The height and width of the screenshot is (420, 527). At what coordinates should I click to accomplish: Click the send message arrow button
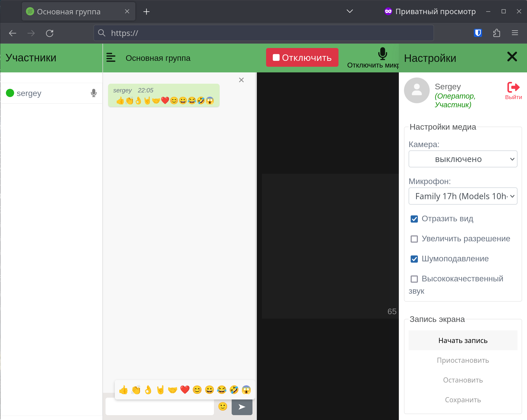pyautogui.click(x=242, y=407)
